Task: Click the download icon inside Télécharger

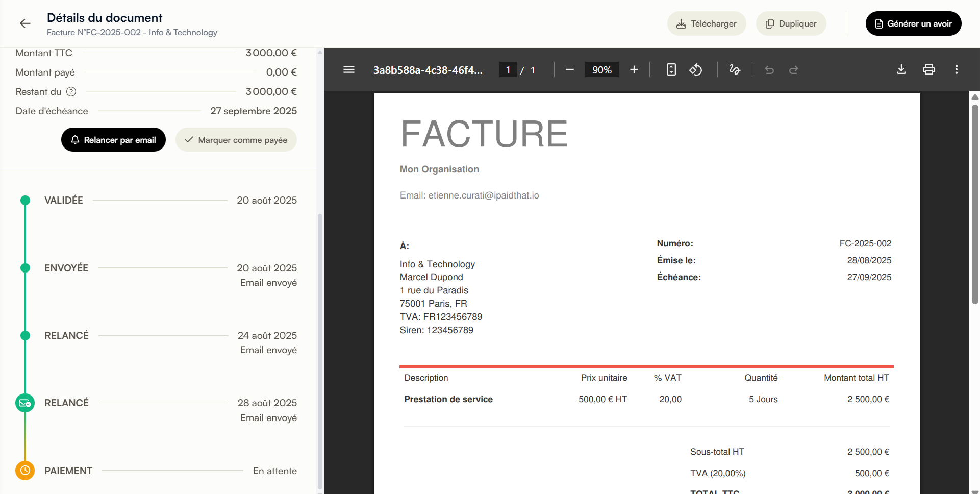Action: 681,24
